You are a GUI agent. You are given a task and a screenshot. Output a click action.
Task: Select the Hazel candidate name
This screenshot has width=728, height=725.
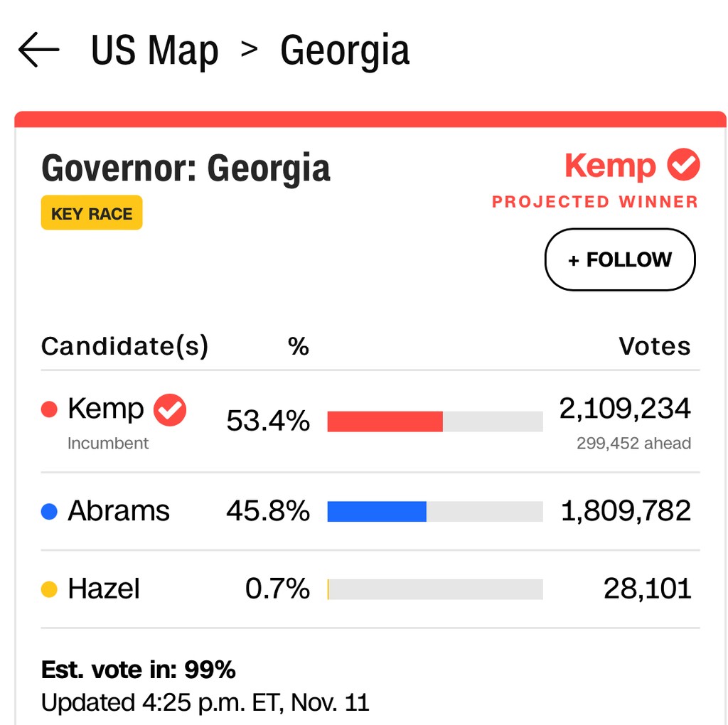tap(104, 589)
